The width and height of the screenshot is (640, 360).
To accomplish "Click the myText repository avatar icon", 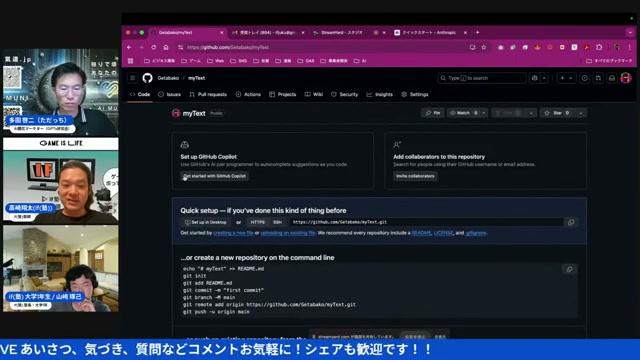I will [x=176, y=113].
